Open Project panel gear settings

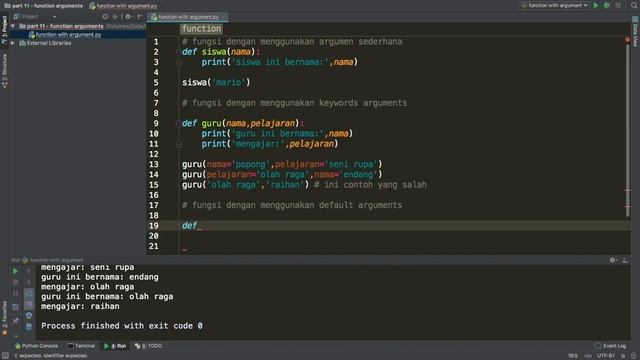[x=128, y=17]
